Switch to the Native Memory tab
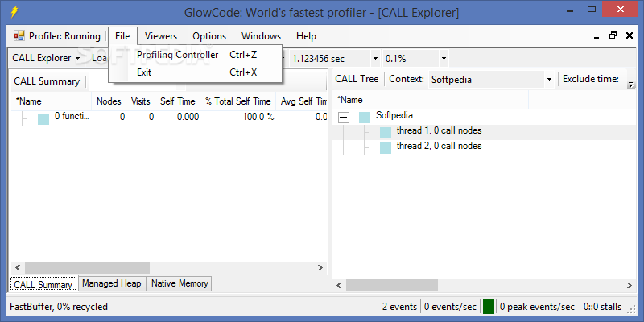The image size is (644, 322). [x=180, y=283]
